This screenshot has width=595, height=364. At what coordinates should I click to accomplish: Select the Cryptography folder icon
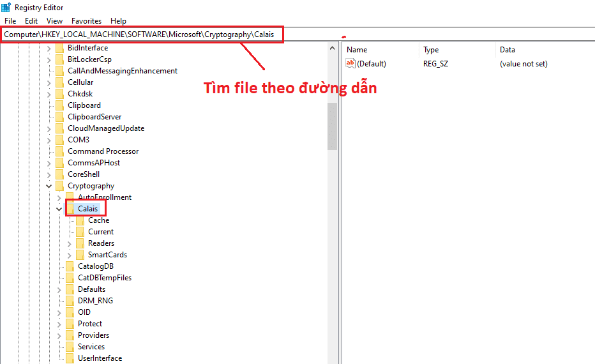(x=59, y=186)
